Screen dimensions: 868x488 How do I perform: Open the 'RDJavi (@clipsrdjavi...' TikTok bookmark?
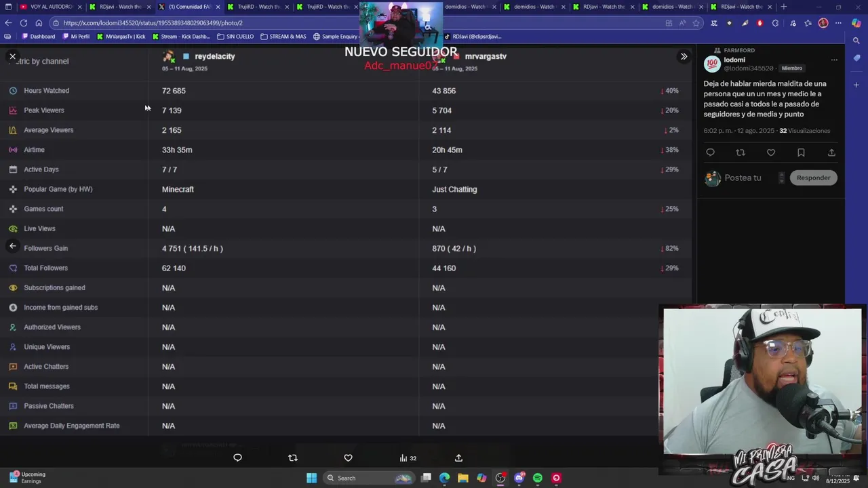473,37
